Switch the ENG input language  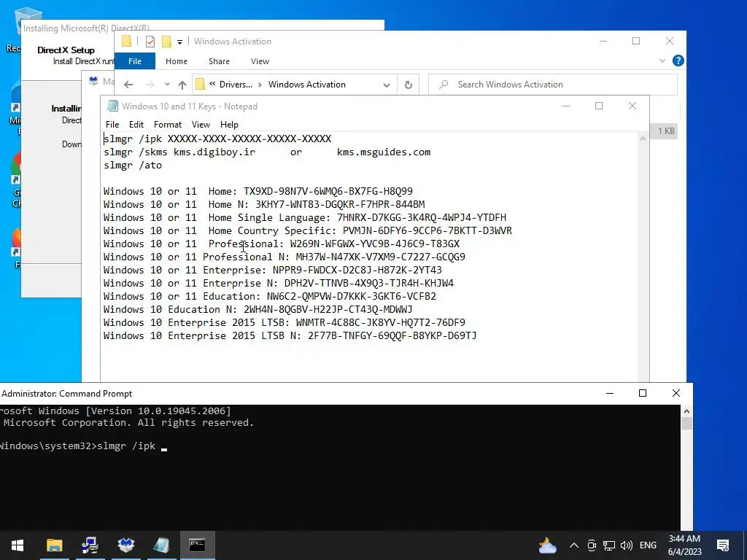point(648,545)
